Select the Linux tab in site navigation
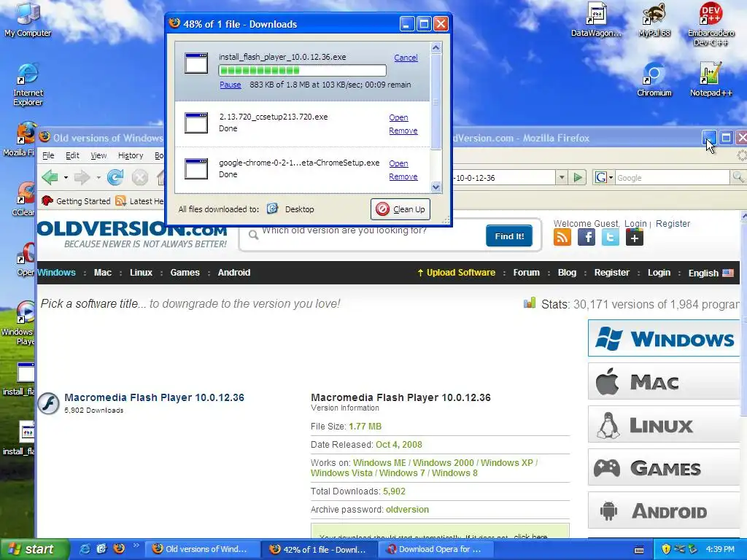Viewport: 747px width, 560px height. [141, 273]
